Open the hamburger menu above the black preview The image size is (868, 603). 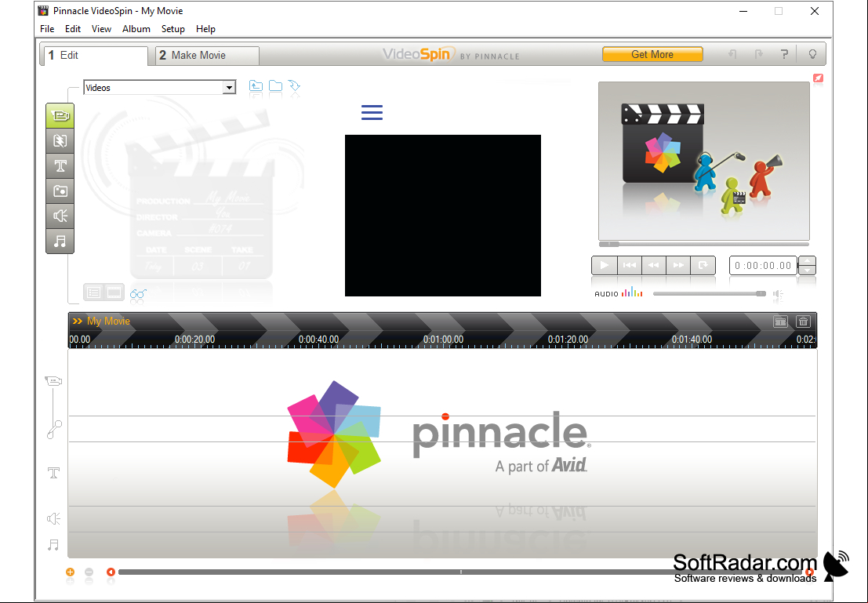372,112
